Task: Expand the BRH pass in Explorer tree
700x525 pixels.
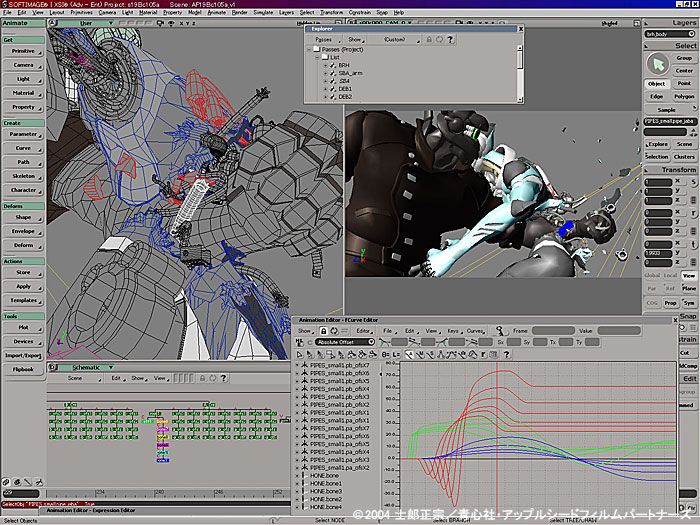Action: (x=326, y=65)
